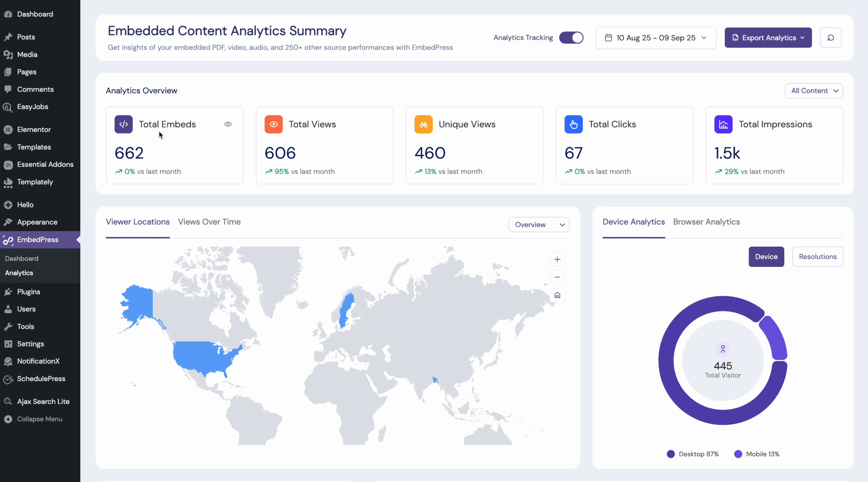The width and height of the screenshot is (868, 482).
Task: Click the NotificationX icon
Action: (x=8, y=361)
